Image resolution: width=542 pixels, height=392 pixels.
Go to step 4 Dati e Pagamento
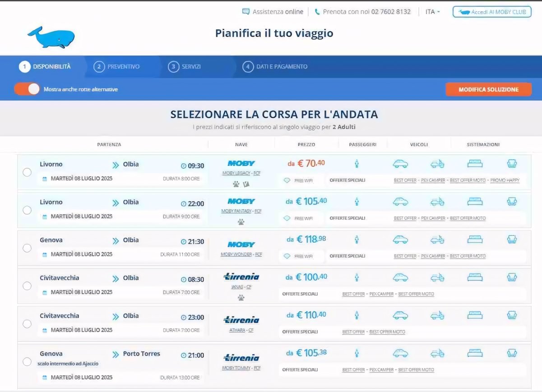pyautogui.click(x=275, y=66)
